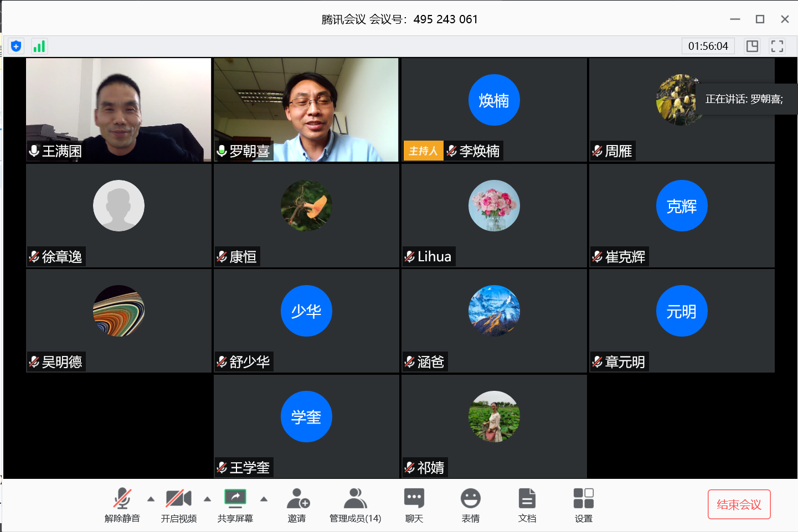Open the documents icon

[527, 504]
